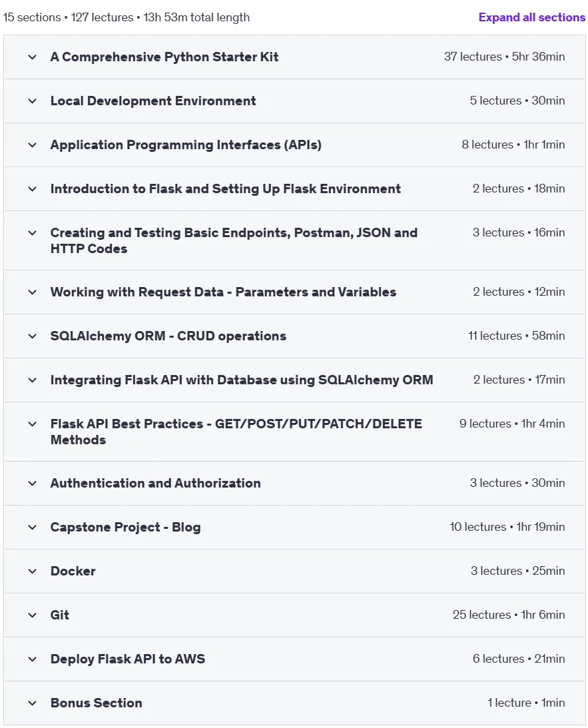
Task: Select the Git 25 lectures duration text
Action: (509, 615)
